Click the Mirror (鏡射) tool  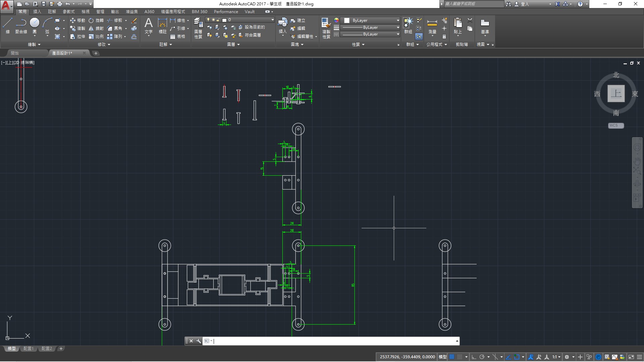[96, 28]
